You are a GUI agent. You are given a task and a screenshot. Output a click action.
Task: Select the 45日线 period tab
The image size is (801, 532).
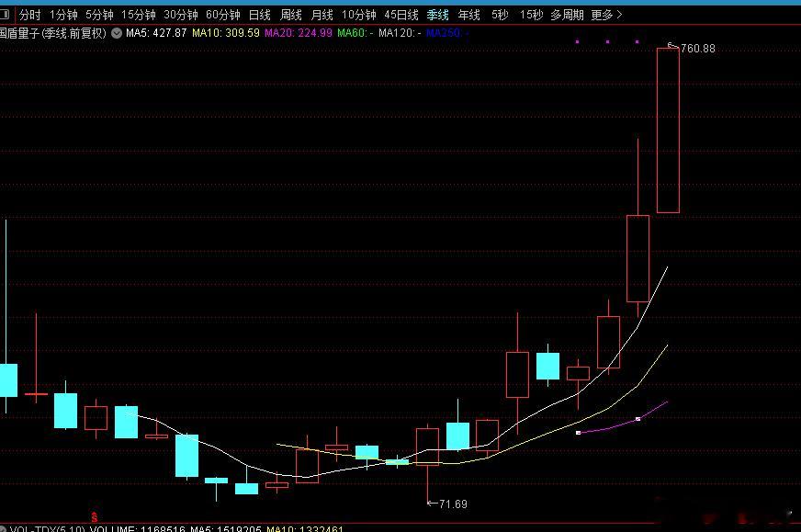coord(401,15)
